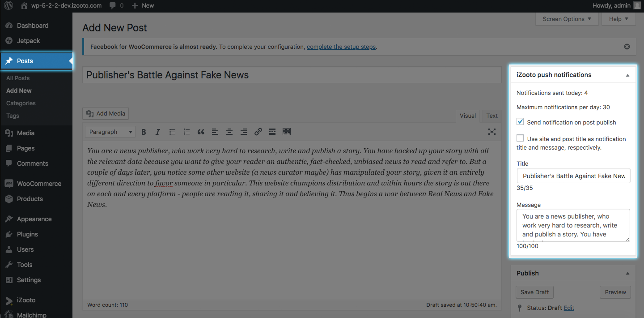Insert a blockquote in the editor

coord(201,132)
